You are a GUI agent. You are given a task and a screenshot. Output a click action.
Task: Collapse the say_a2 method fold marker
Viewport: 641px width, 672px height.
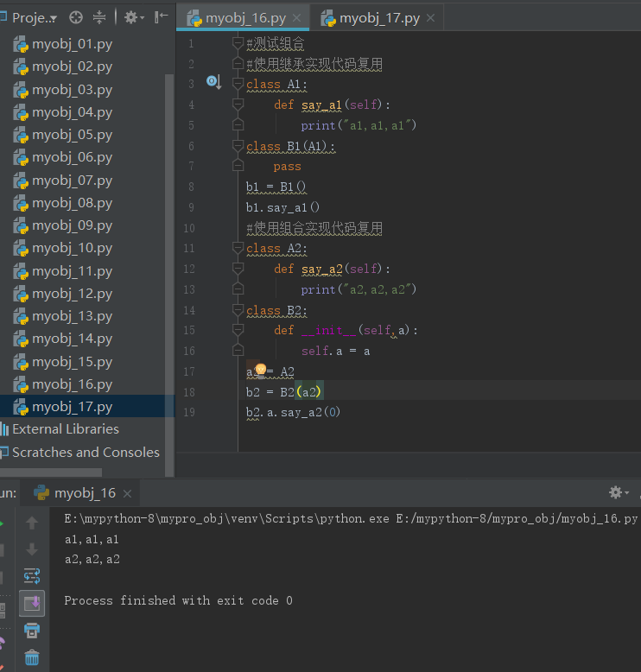point(238,269)
